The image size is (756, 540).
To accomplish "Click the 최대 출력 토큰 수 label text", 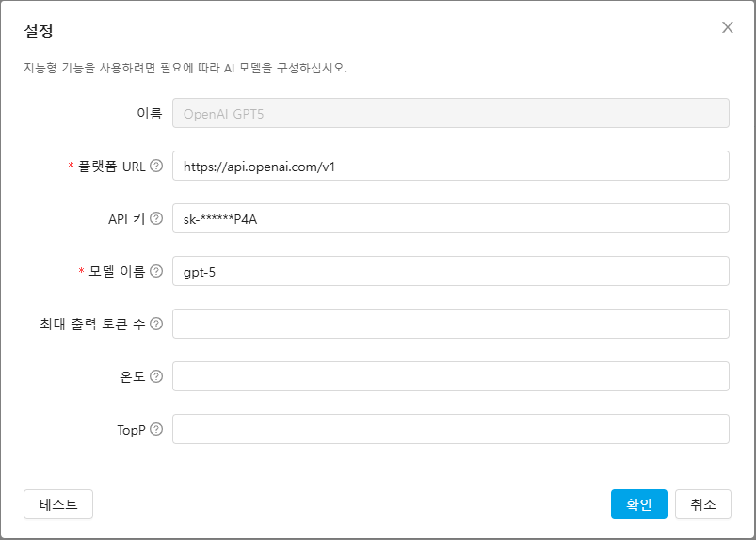I will pos(92,324).
